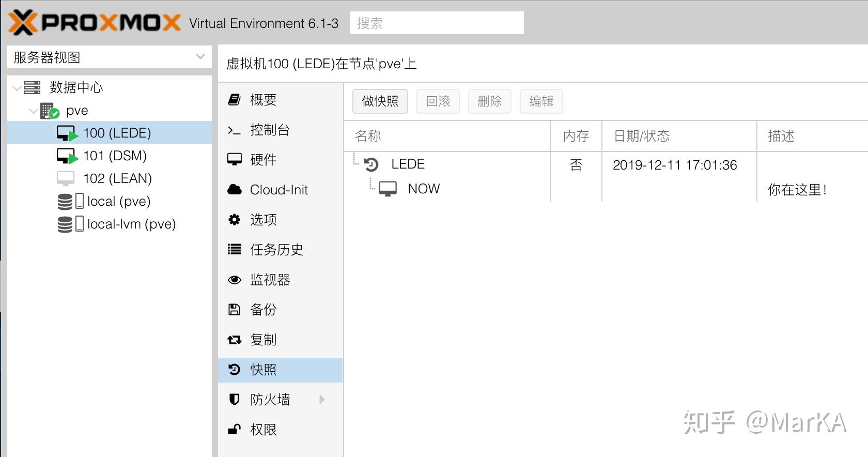Open the Cloud-Init tab
Screen dimensions: 868x457
tap(281, 190)
